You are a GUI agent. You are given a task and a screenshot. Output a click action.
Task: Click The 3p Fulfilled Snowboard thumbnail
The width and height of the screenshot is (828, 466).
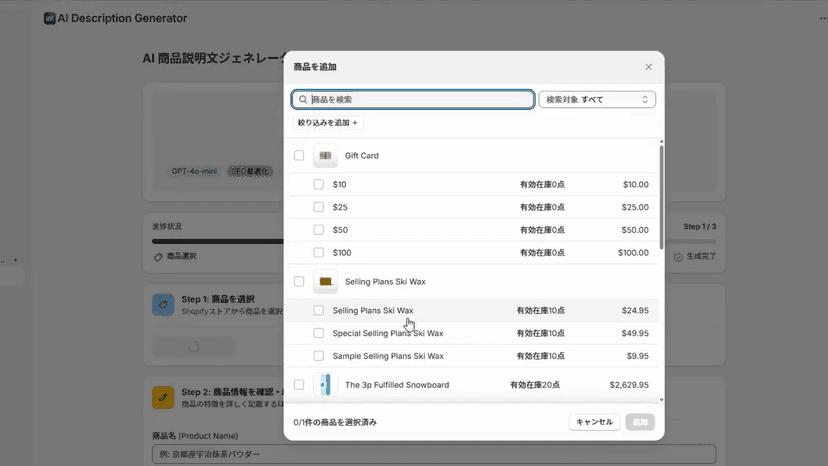[325, 385]
